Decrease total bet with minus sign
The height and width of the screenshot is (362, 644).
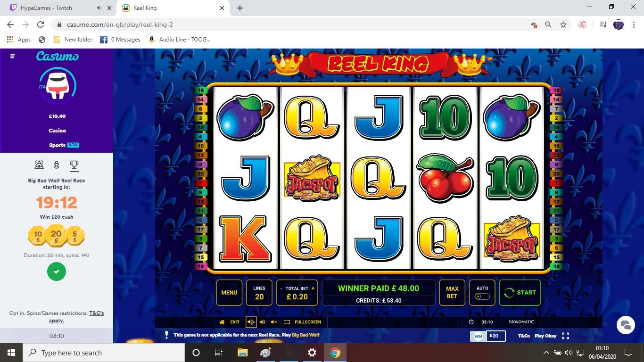281,288
